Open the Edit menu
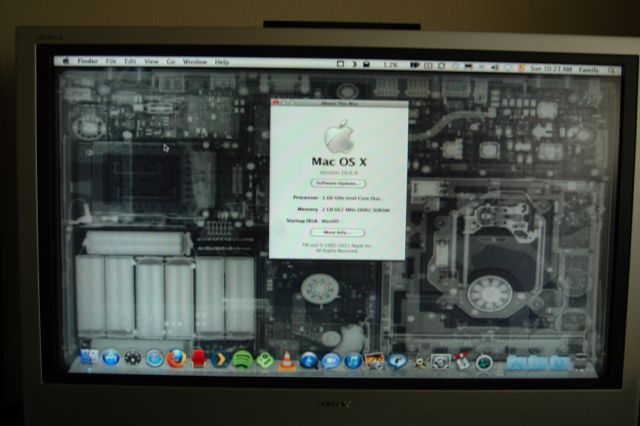This screenshot has height=426, width=640. coord(130,62)
